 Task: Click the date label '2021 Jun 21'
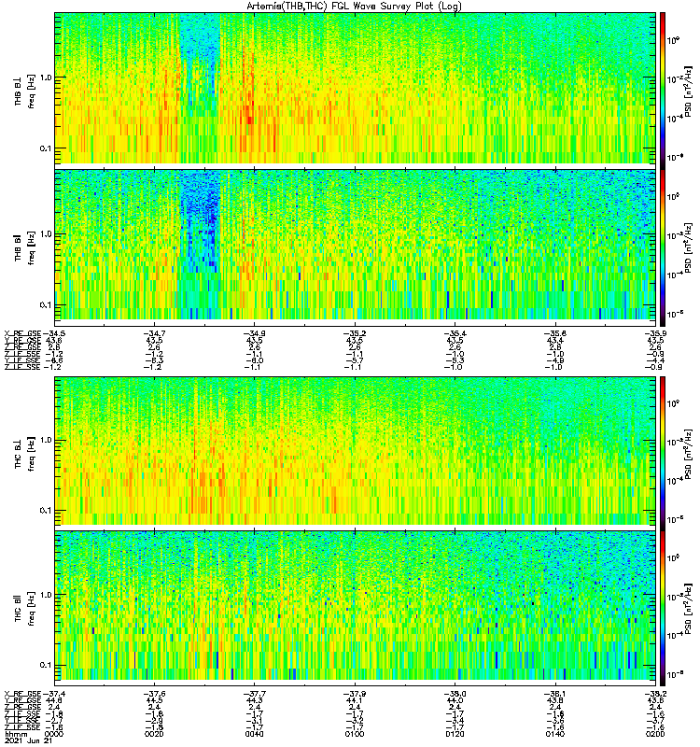pyautogui.click(x=29, y=740)
